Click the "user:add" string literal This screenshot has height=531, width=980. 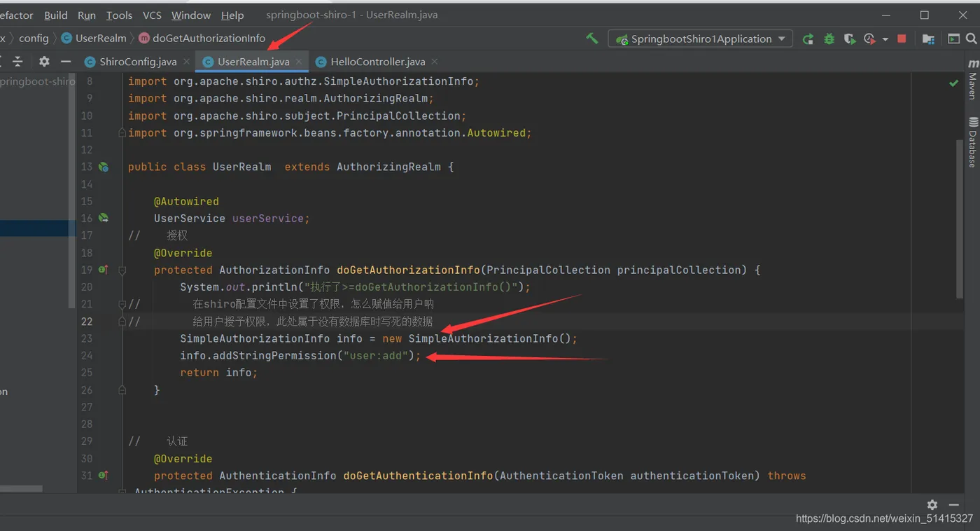[x=375, y=356]
